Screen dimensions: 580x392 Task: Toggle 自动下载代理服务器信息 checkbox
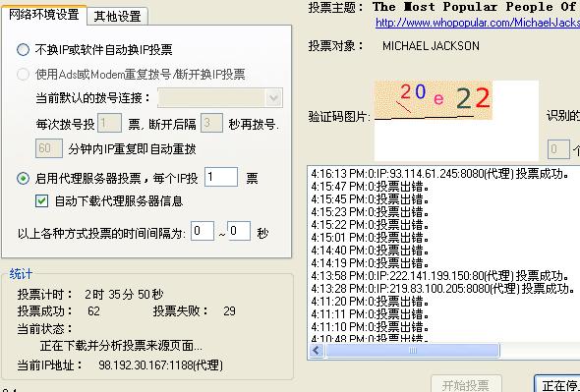coord(41,200)
